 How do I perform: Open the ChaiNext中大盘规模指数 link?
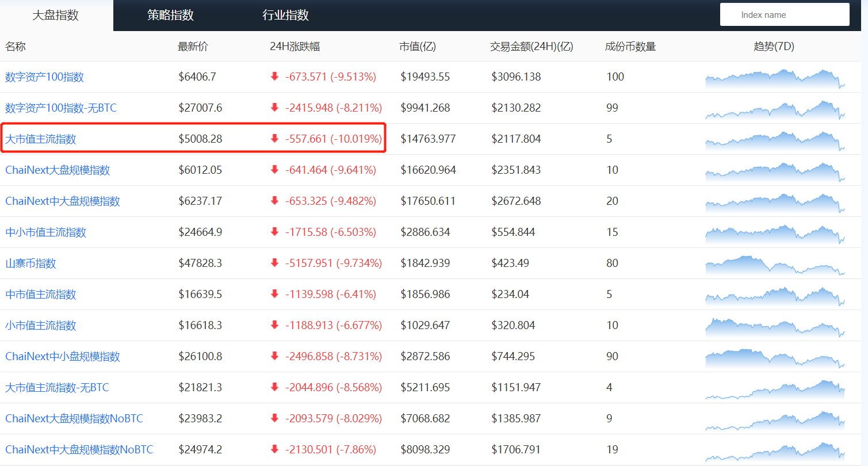63,201
